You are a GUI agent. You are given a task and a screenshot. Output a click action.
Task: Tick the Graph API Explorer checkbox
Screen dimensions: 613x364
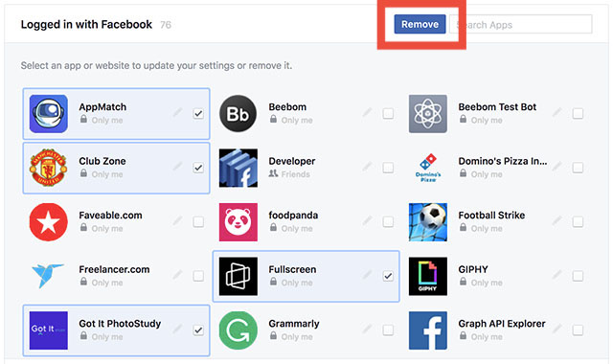578,330
